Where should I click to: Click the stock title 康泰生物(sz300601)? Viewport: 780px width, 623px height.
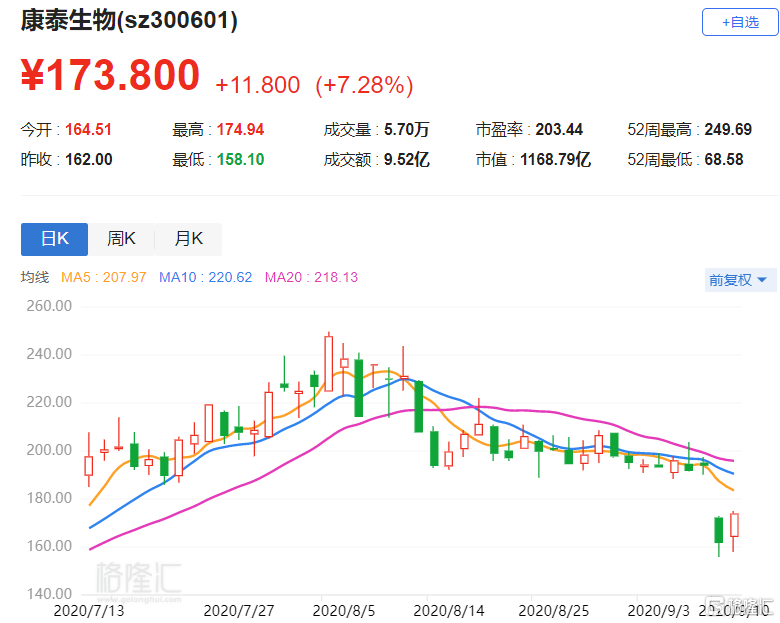coord(129,21)
